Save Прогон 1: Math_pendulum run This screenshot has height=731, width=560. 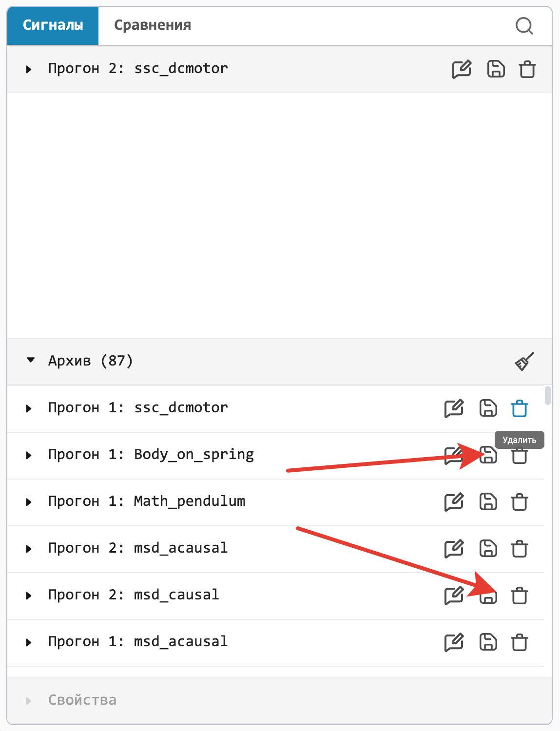click(x=488, y=502)
